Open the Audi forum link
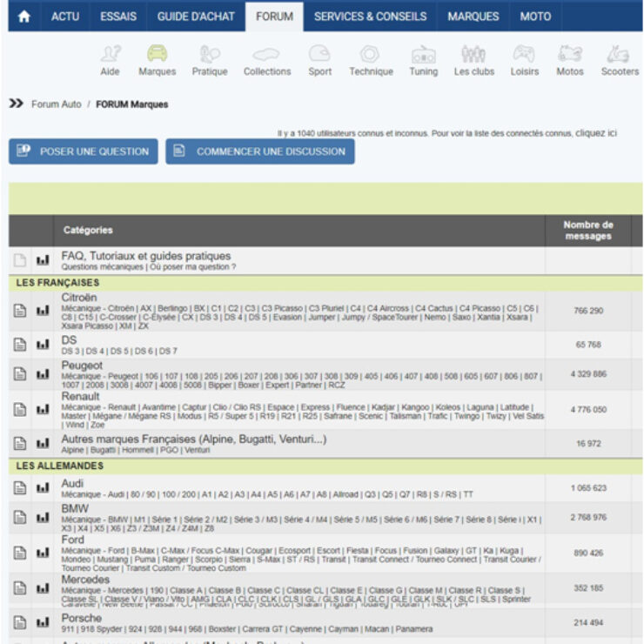This screenshot has height=644, width=644. click(x=72, y=483)
